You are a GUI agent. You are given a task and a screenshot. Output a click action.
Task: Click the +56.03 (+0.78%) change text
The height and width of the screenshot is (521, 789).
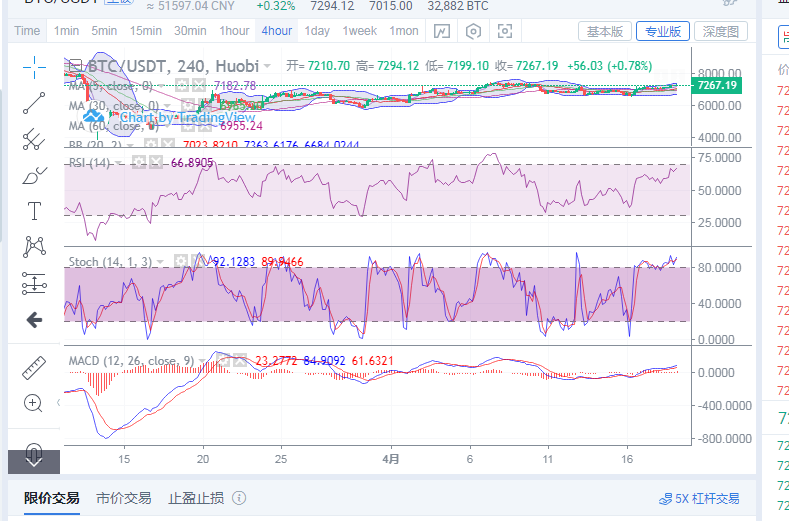(609, 66)
